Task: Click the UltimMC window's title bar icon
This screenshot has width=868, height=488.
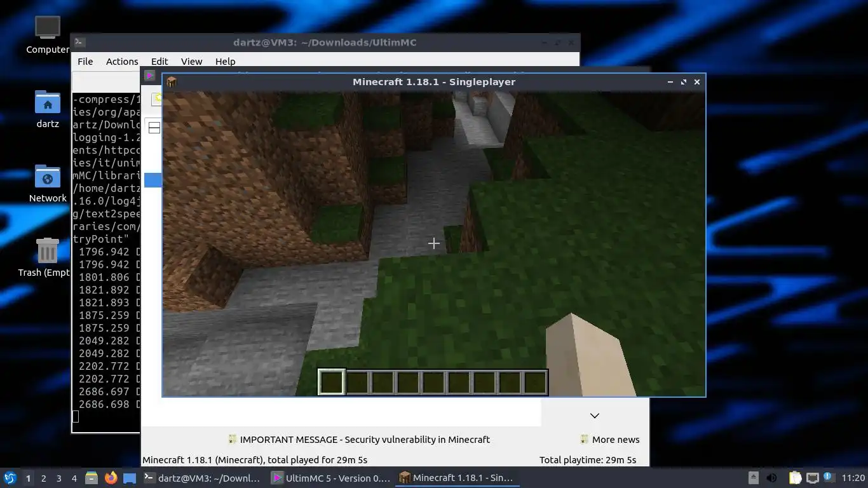Action: [x=150, y=75]
